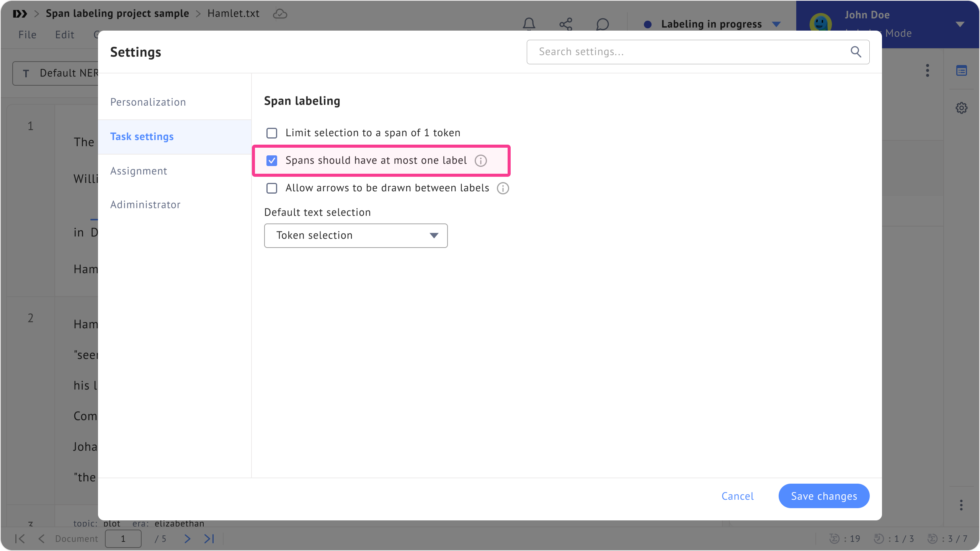Click the cloud sync status icon
The height and width of the screenshot is (551, 980).
coord(280,14)
